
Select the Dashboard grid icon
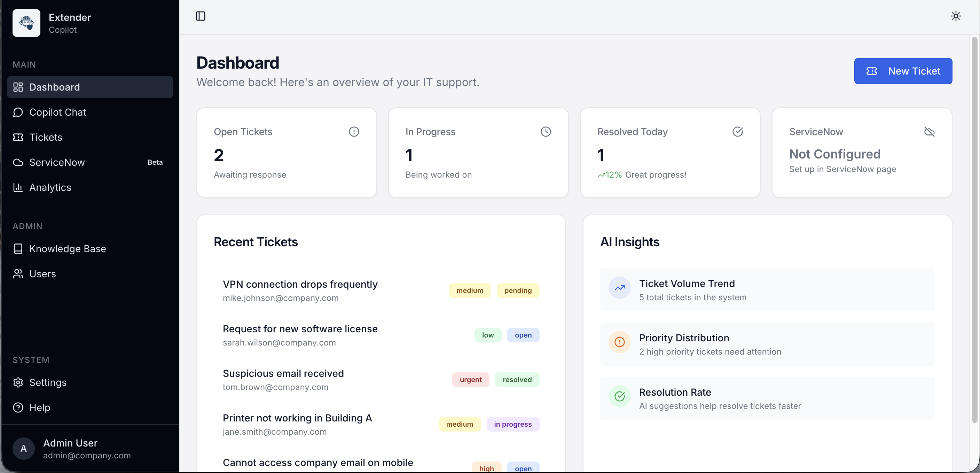tap(18, 87)
